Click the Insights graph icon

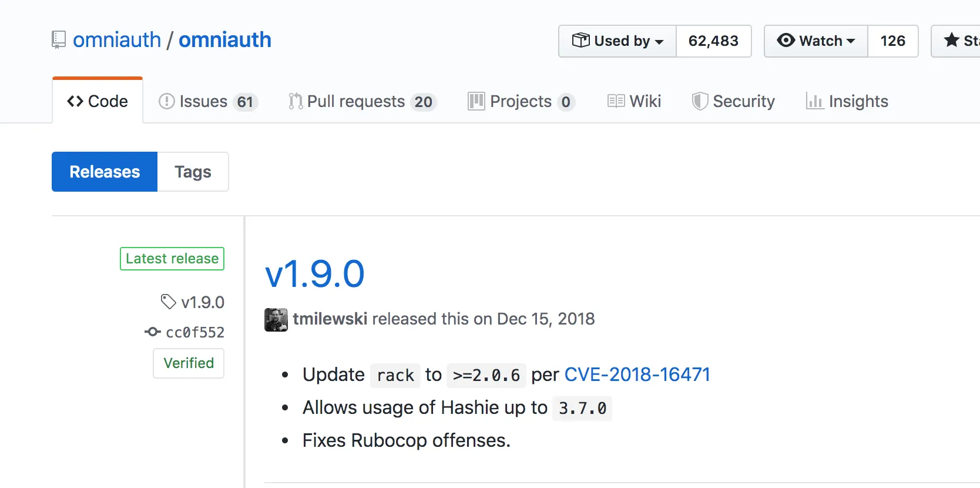(814, 102)
